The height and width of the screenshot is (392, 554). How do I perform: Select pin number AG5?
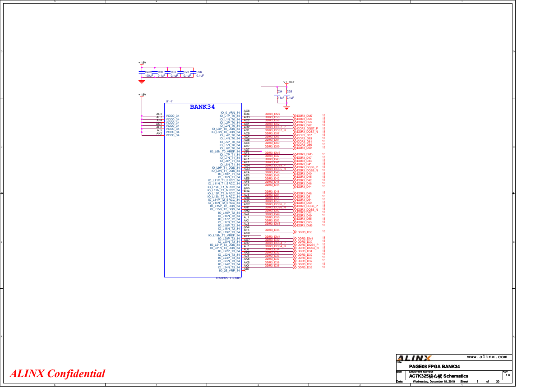[246, 188]
